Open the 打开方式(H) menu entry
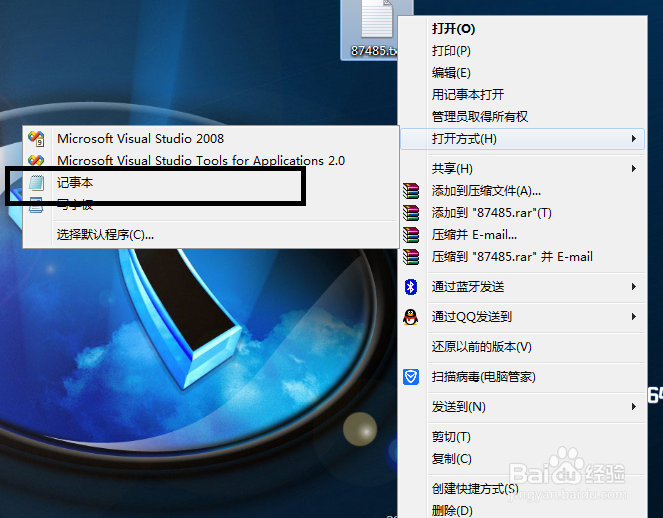 (x=523, y=139)
